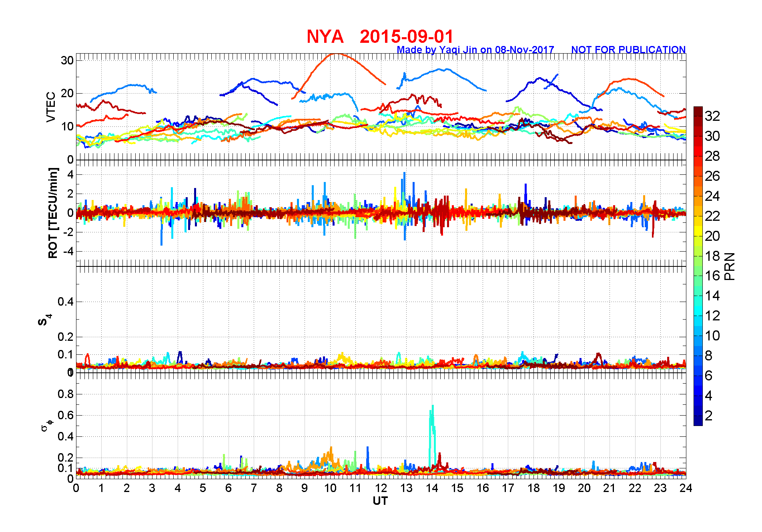The image size is (762, 532).
Task: Click the colorbar tick label "12"
Action: tap(712, 316)
